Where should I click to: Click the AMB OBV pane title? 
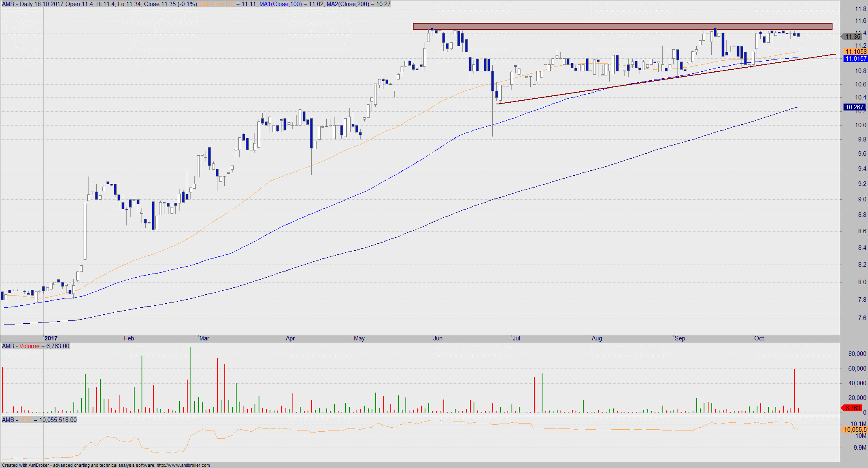pyautogui.click(x=39, y=420)
